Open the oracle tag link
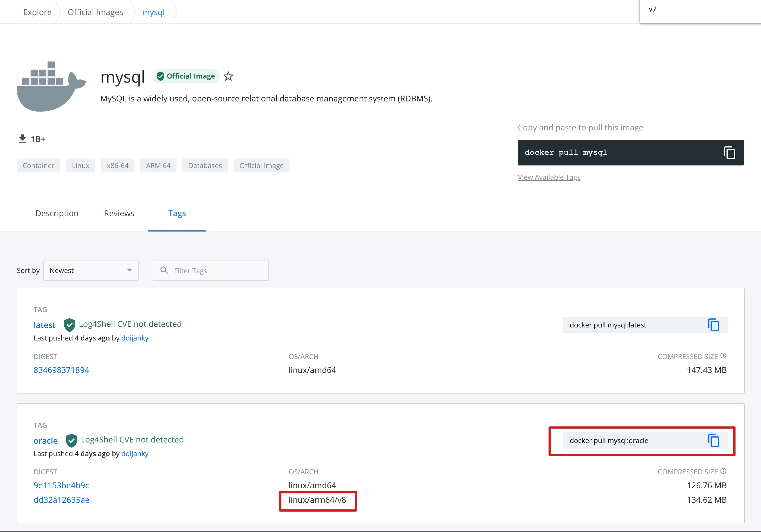761x532 pixels. pos(45,440)
